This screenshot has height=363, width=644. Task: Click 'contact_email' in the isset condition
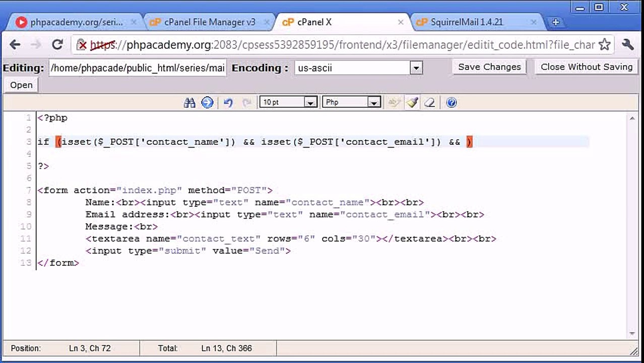tap(385, 142)
